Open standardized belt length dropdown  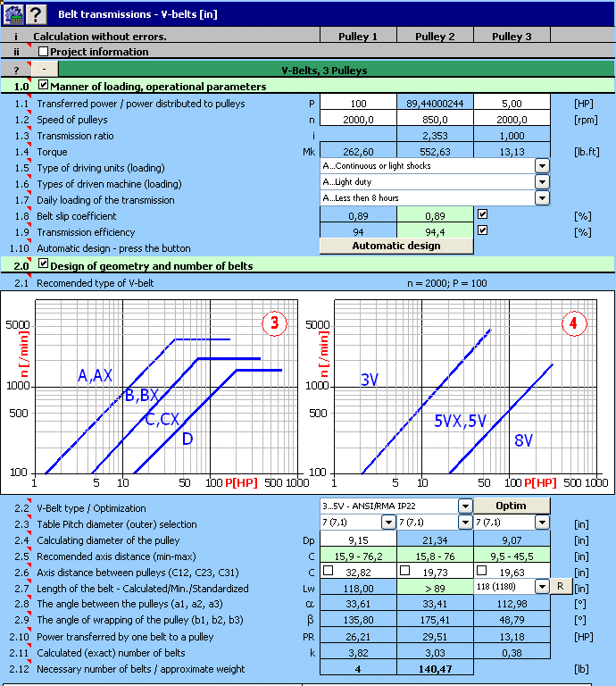click(542, 587)
